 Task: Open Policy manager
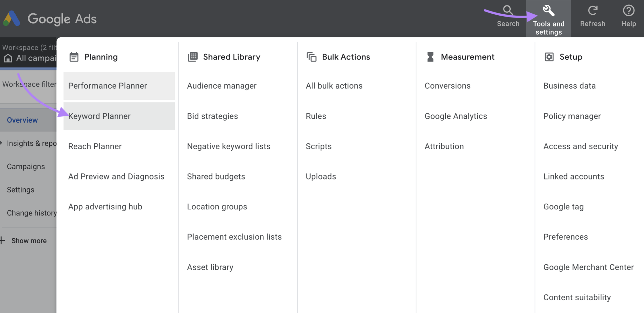[572, 116]
